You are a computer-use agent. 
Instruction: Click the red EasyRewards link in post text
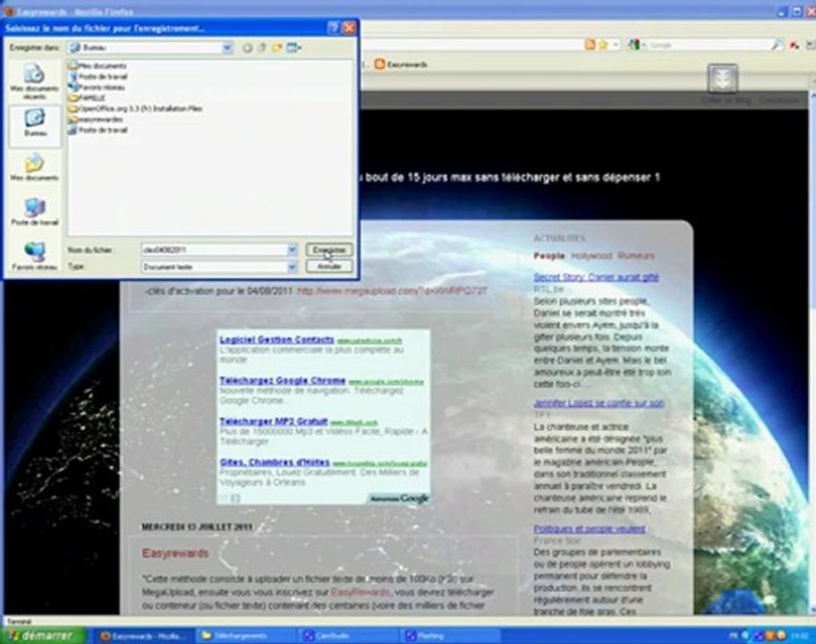(360, 592)
